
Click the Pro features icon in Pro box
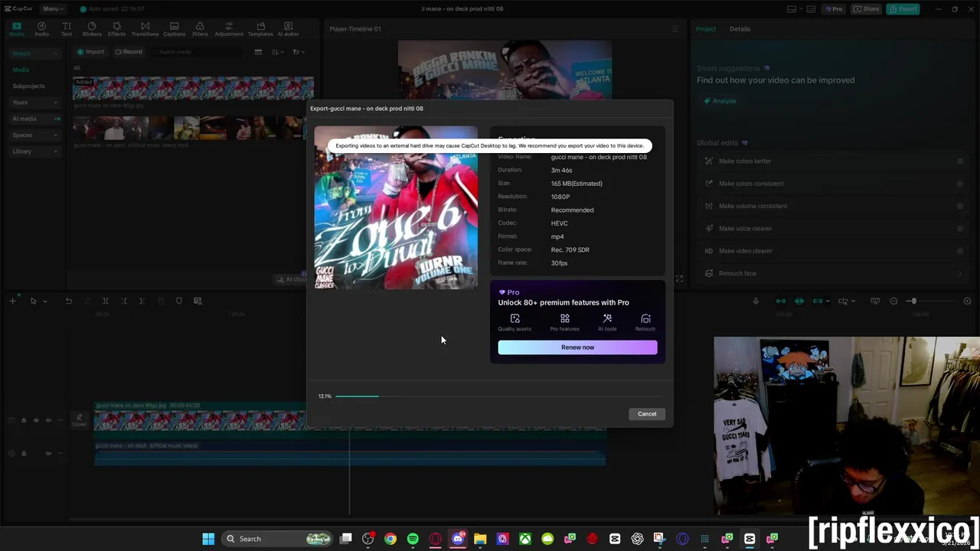click(565, 319)
